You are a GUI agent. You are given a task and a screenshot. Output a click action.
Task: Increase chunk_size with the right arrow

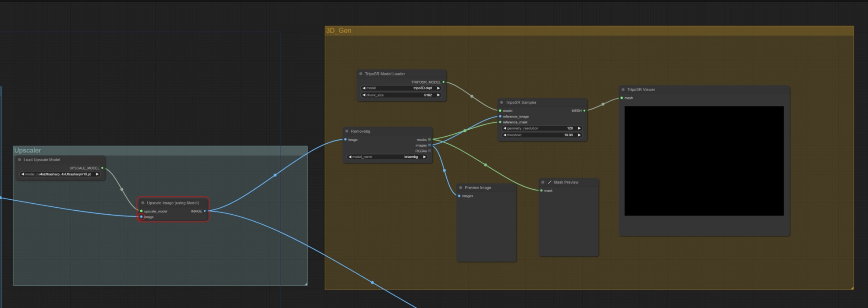[438, 95]
